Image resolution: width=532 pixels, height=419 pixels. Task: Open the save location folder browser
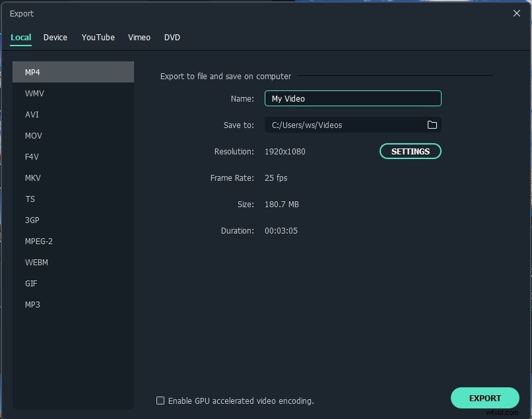tap(432, 125)
